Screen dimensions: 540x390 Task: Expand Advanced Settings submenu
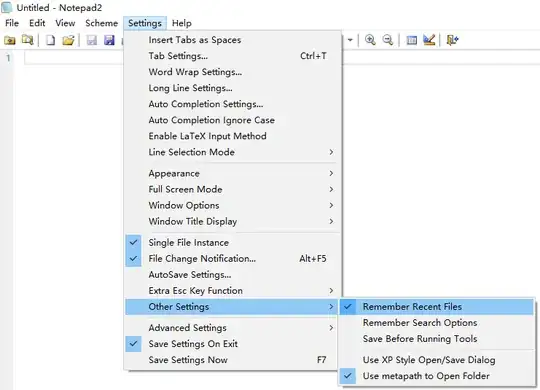point(232,328)
